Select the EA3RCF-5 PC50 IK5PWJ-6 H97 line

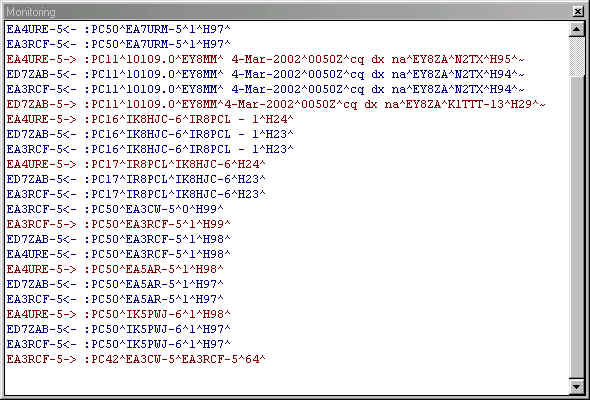[119, 344]
